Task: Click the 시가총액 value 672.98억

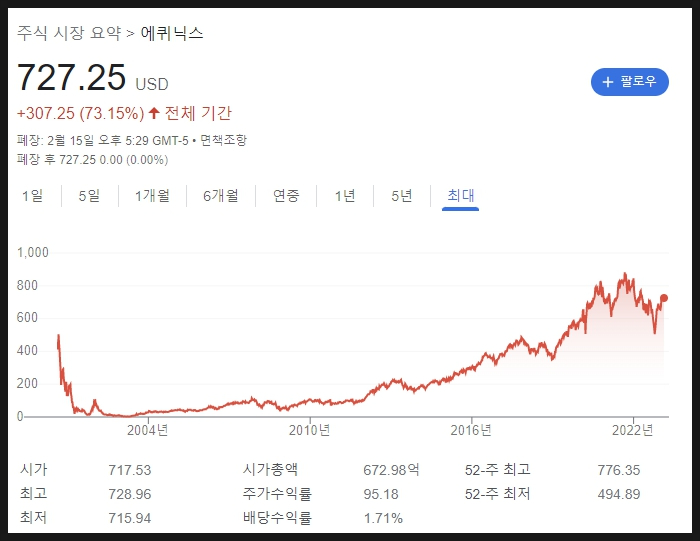Action: click(391, 470)
